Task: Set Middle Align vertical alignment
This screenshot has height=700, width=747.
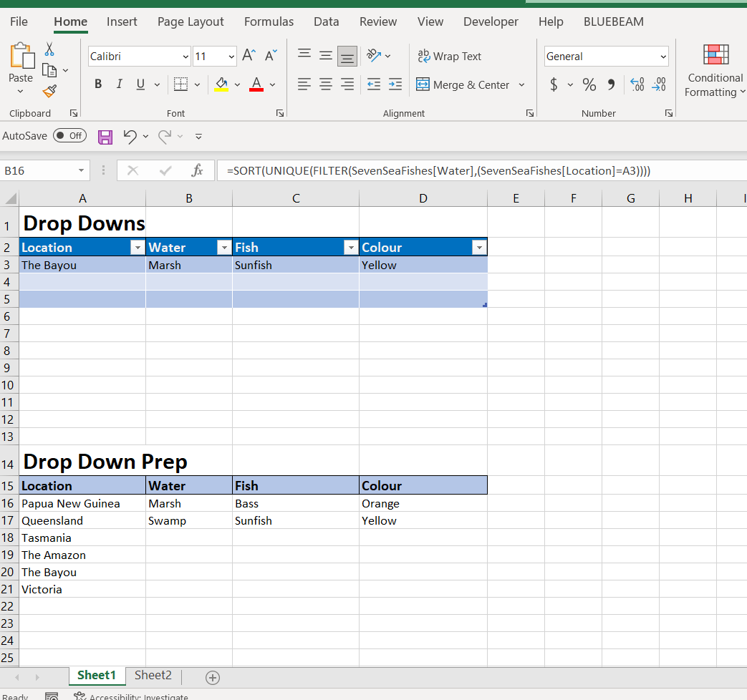Action: click(x=326, y=56)
